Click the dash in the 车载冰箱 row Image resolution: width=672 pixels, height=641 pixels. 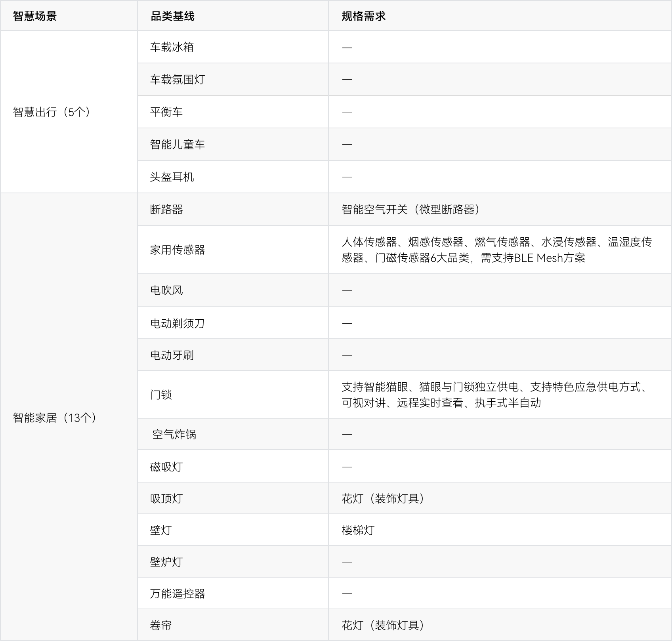347,48
